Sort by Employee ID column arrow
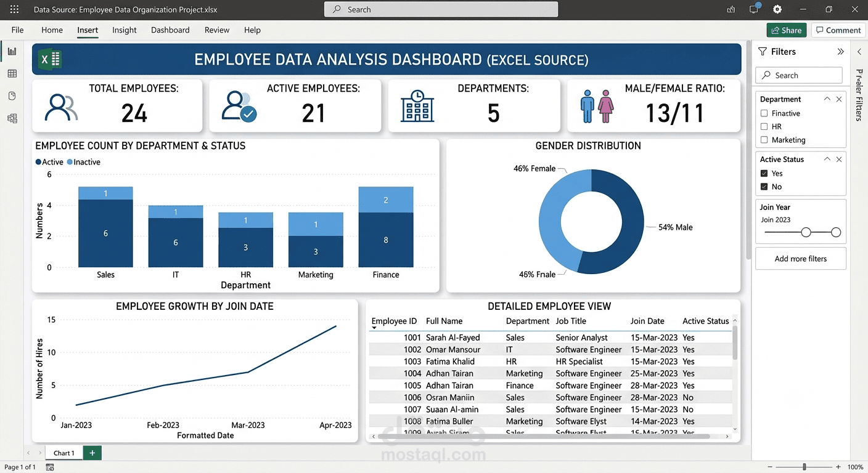 374,328
